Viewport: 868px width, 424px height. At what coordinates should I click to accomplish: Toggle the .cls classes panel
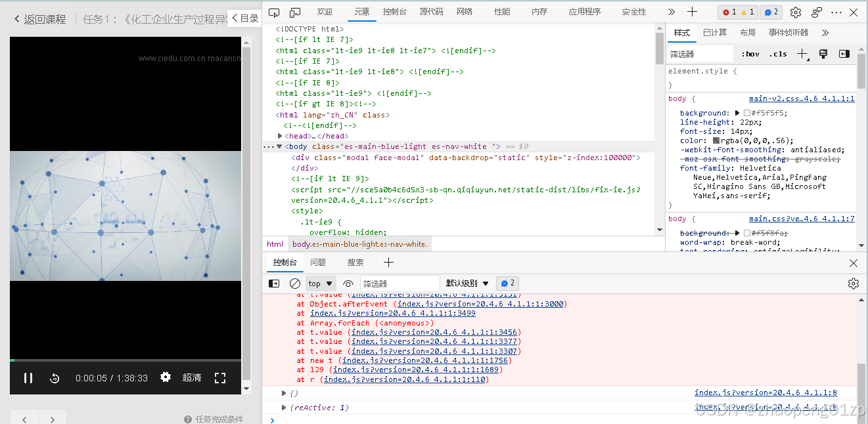tap(778, 54)
